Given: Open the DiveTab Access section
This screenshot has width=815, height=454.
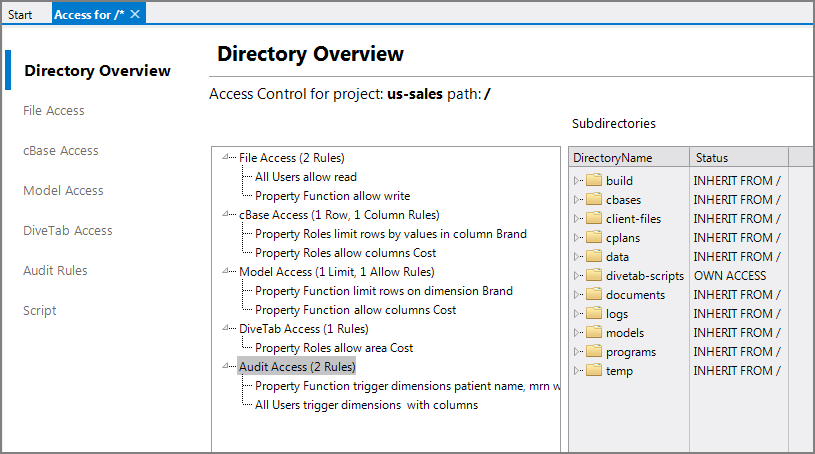Looking at the screenshot, I should click(x=68, y=230).
